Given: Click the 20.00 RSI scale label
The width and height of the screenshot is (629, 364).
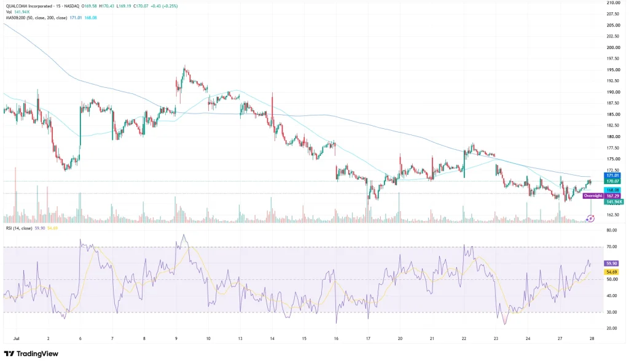Looking at the screenshot, I should pos(612,328).
